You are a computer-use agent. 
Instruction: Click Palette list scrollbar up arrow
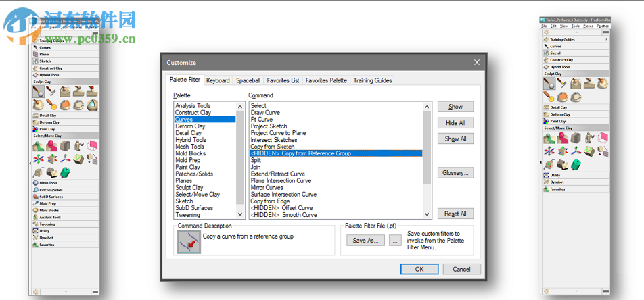click(x=241, y=107)
